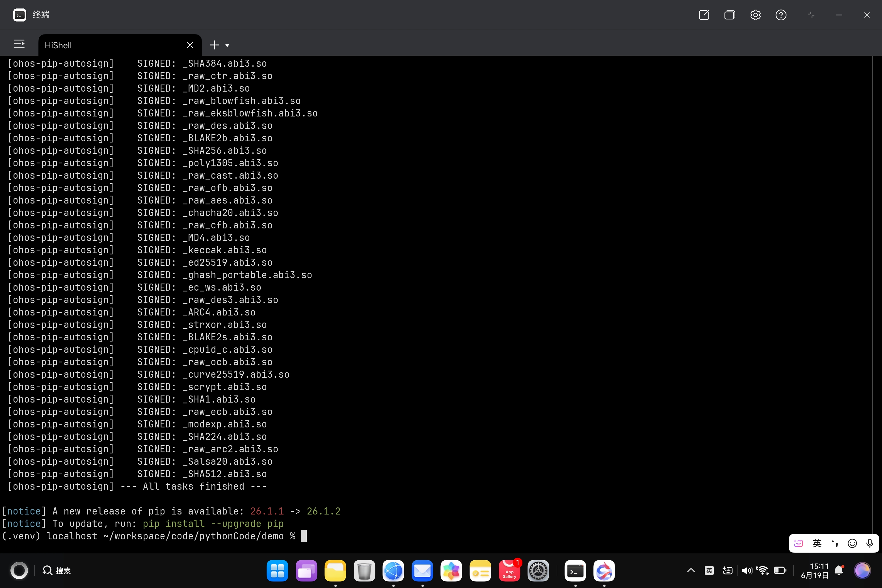Click the '~/workspace/code/pythonCode/demo' prompt path
The width and height of the screenshot is (882, 588).
pos(193,536)
